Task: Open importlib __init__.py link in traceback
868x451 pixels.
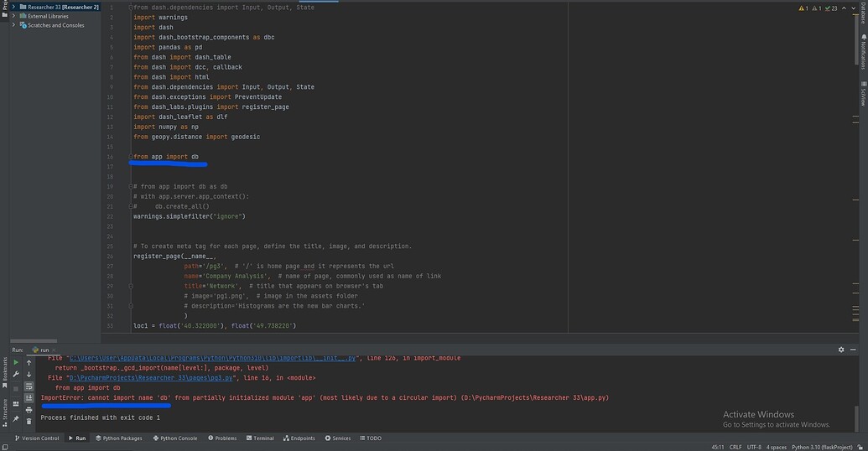Action: point(212,359)
